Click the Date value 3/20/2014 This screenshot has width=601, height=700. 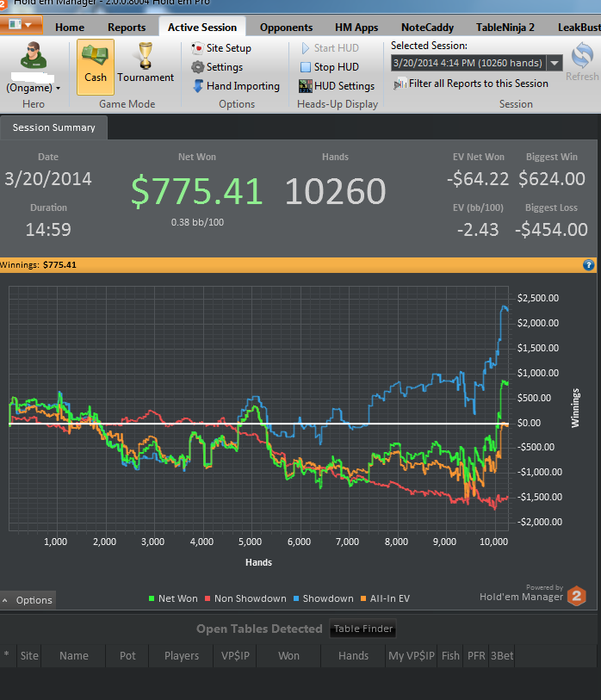point(48,179)
